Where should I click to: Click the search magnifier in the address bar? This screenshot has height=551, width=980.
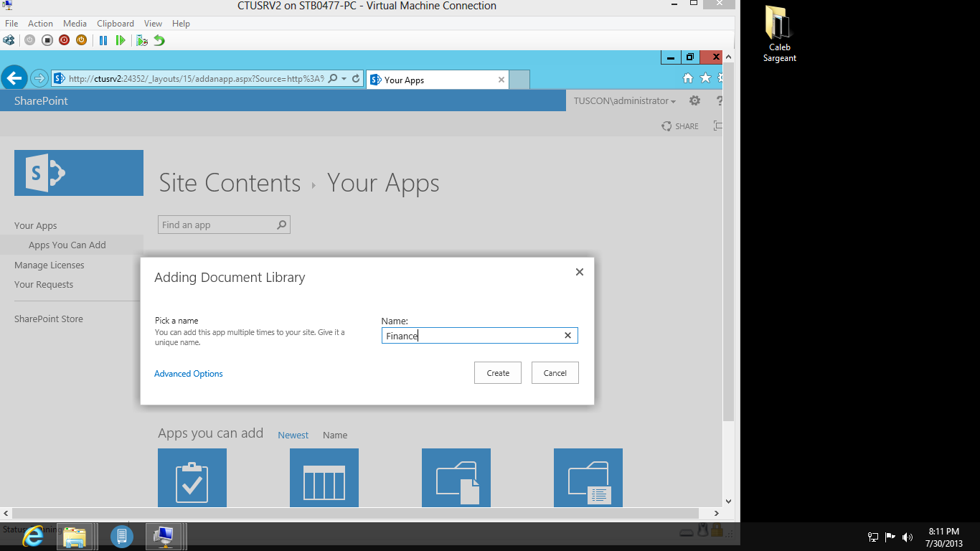(x=333, y=79)
